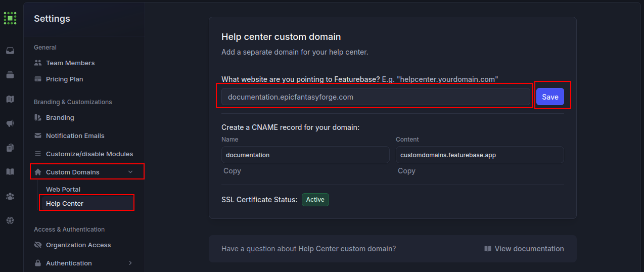This screenshot has height=272, width=644.
Task: Click the Access & Authentication section label
Action: click(69, 230)
